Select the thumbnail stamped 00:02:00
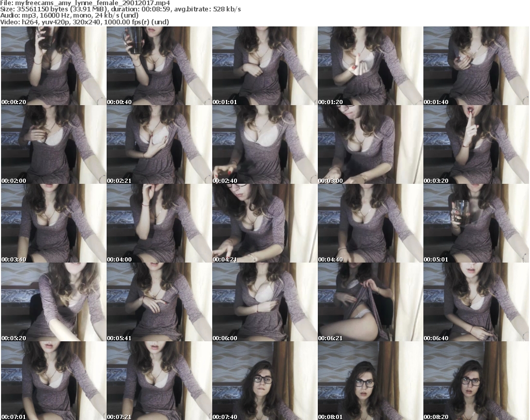Screen dimensions: 530x420 point(53,144)
